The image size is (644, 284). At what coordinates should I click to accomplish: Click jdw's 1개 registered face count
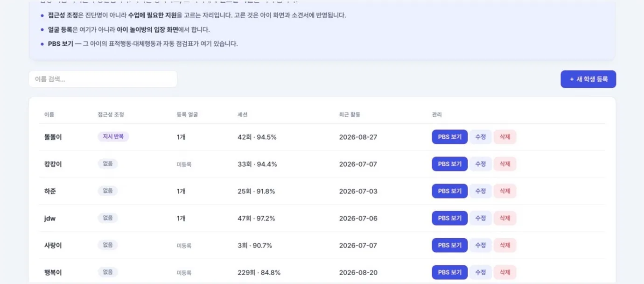coord(181,218)
